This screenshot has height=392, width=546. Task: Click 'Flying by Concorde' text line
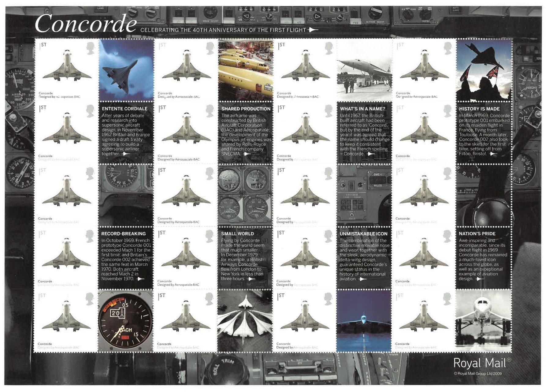coord(240,241)
